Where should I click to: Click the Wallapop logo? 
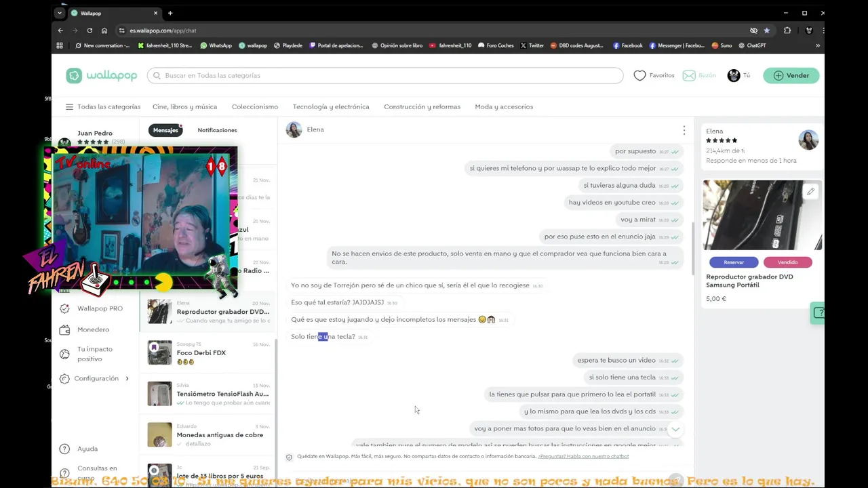102,75
